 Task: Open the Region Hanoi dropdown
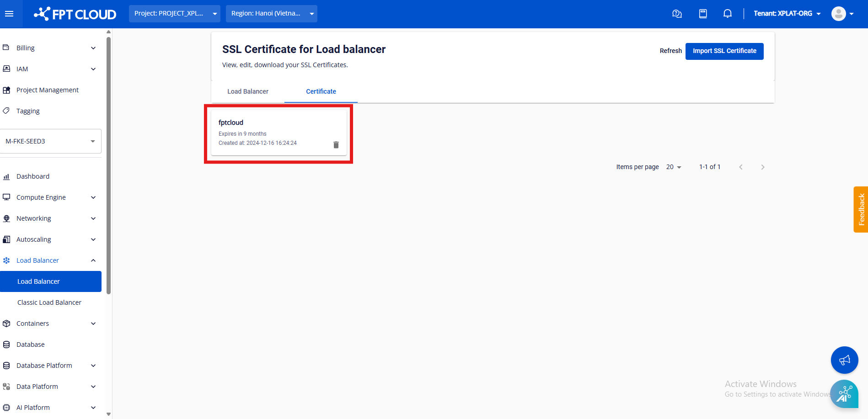271,14
